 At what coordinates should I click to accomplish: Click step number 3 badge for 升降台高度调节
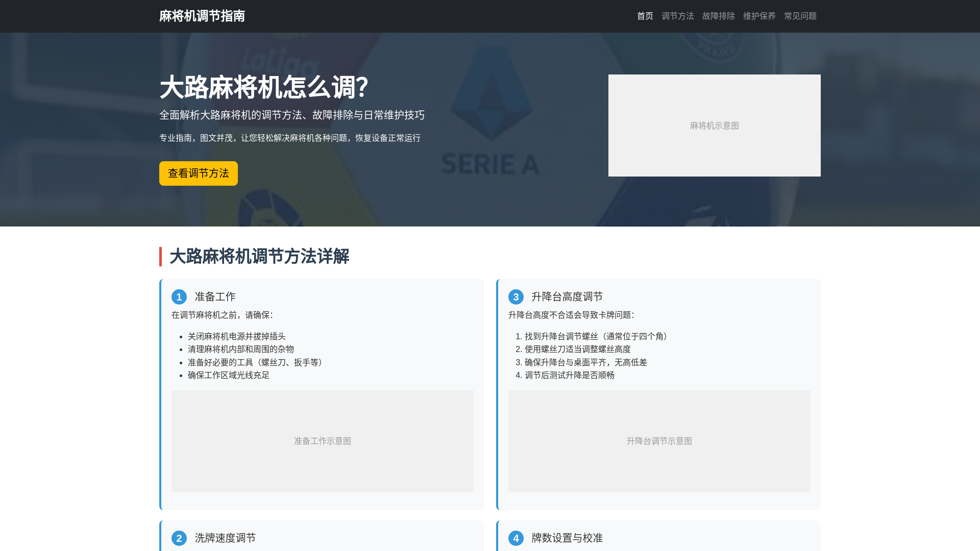point(516,297)
